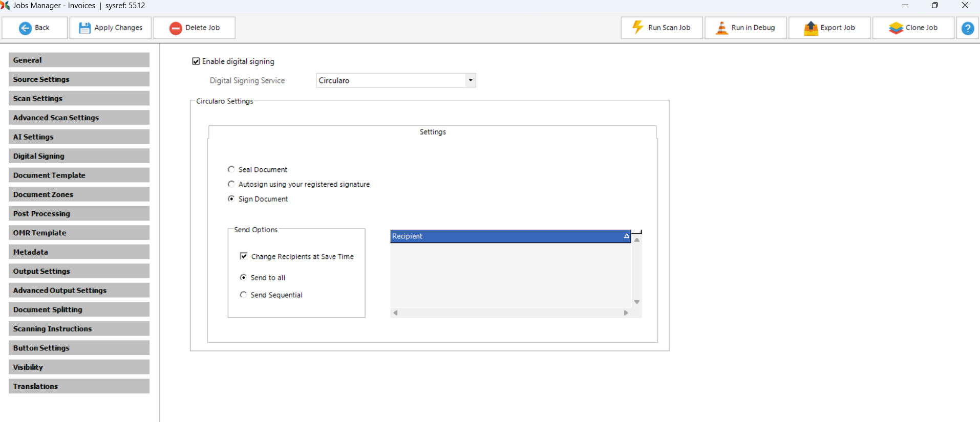Click the Export Job icon
The height and width of the screenshot is (422, 980).
pos(811,28)
